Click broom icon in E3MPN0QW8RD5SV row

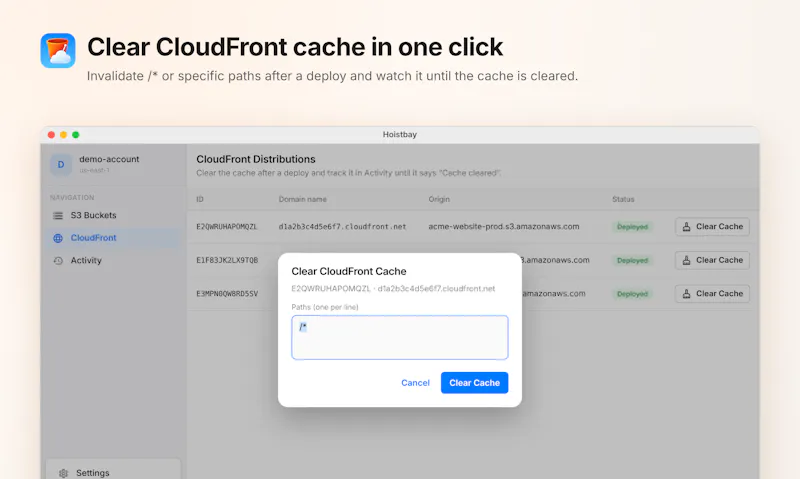(687, 294)
